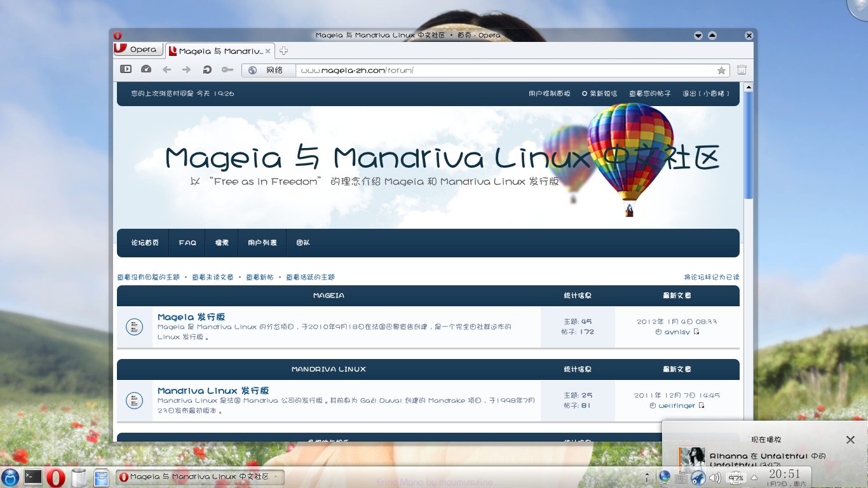Launch Opera from the taskbar icon
The width and height of the screenshot is (868, 488).
tap(56, 477)
